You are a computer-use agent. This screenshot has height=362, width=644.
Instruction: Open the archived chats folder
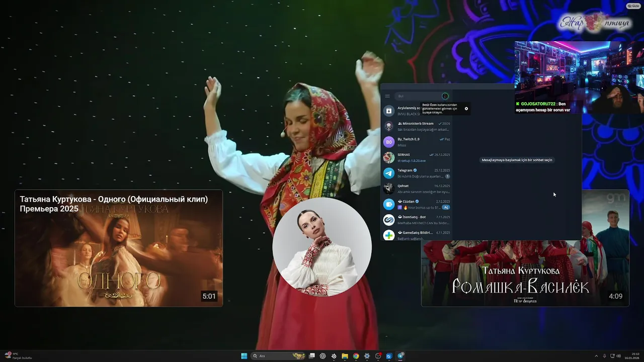tap(417, 111)
